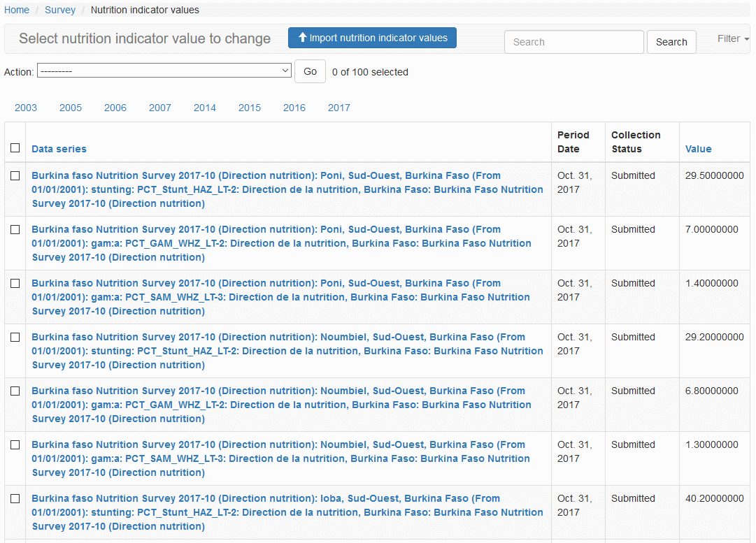Open the Survey breadcrumb link

coord(60,10)
